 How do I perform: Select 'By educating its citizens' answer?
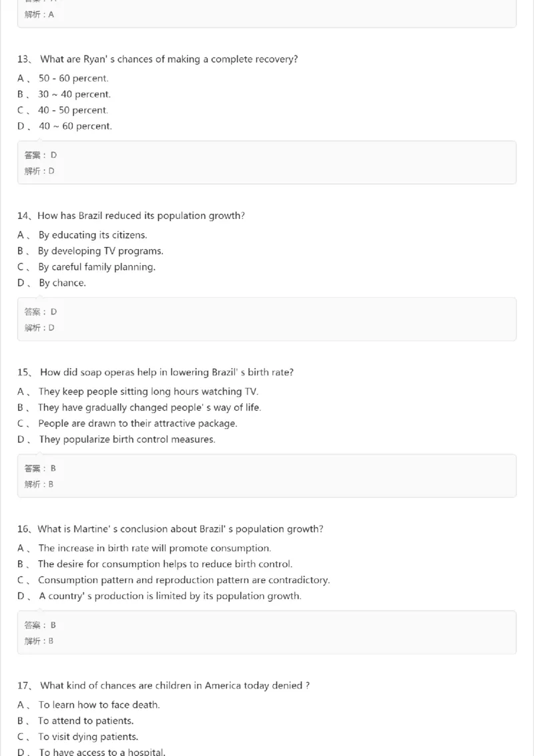click(x=92, y=235)
